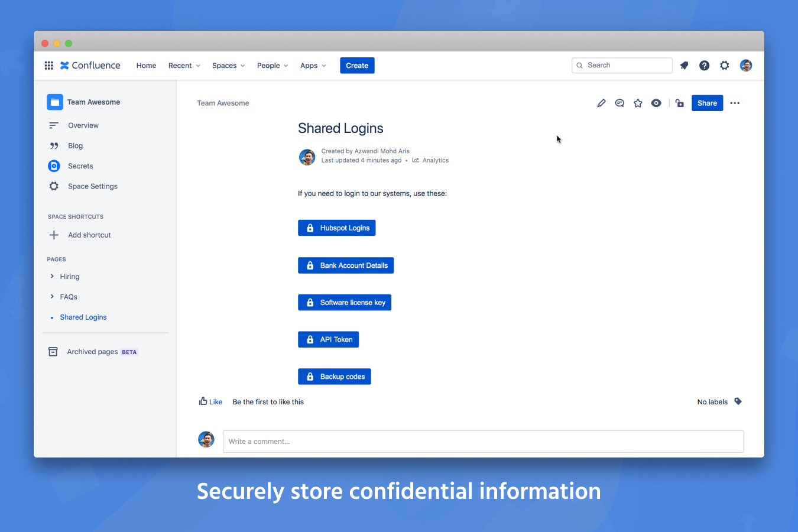This screenshot has height=532, width=798.
Task: Open the People dropdown menu
Action: [273, 66]
